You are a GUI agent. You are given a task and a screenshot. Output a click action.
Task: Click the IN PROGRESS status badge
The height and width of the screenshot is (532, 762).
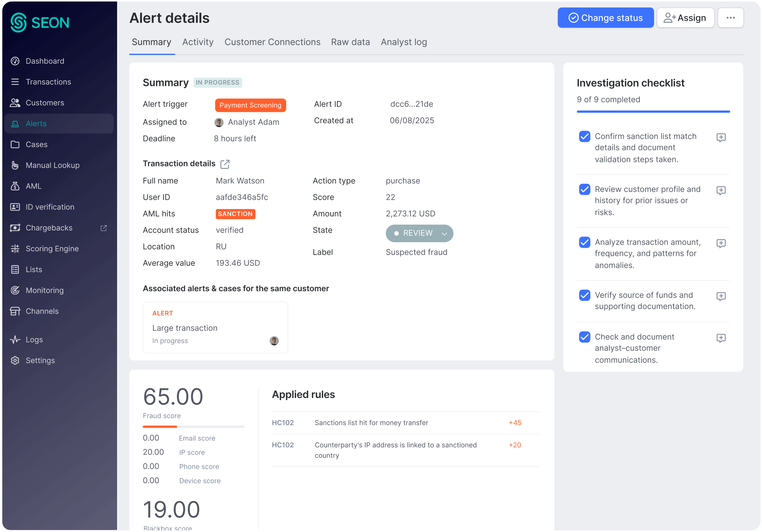coord(217,83)
